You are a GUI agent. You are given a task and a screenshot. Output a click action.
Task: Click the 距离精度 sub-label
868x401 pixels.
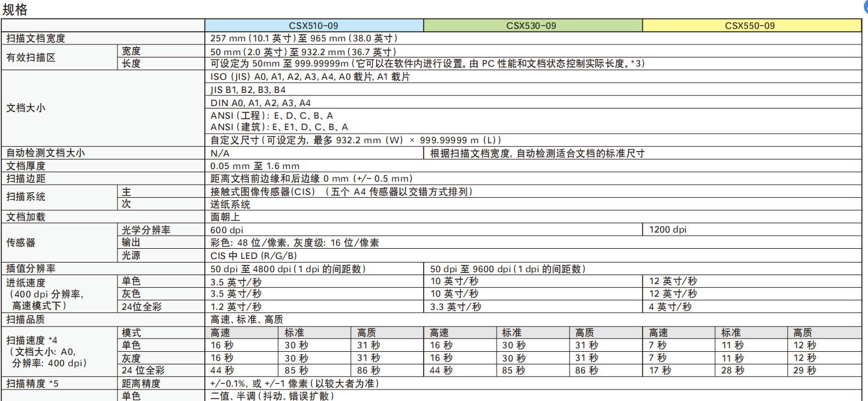(141, 384)
